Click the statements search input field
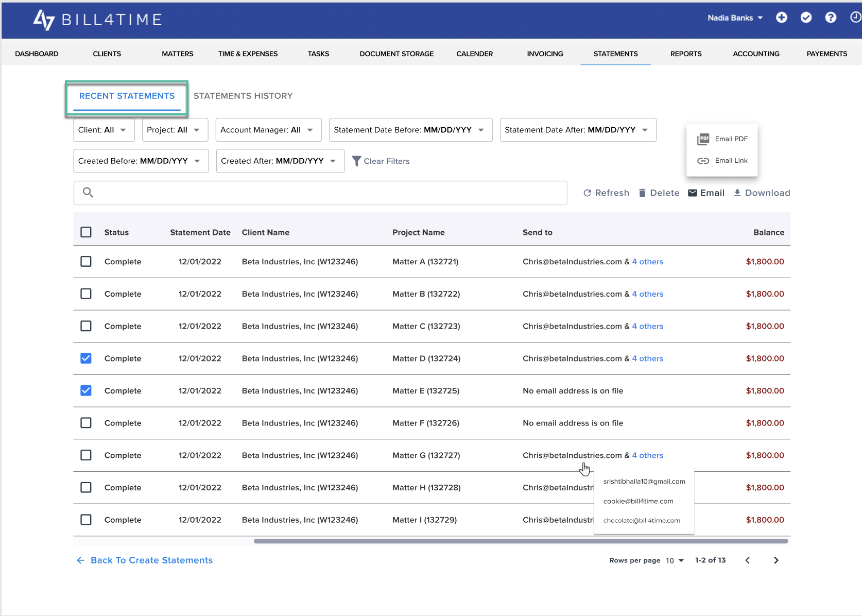This screenshot has width=862, height=616. [320, 193]
